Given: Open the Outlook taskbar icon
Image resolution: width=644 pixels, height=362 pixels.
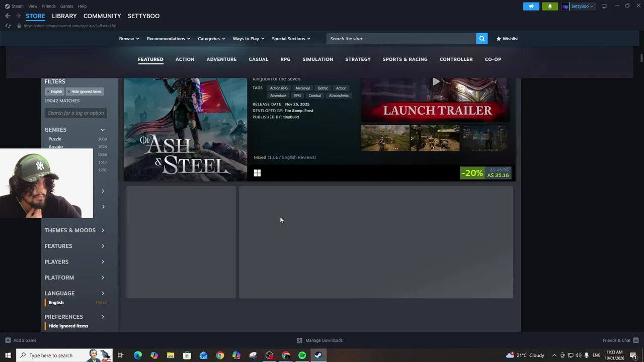Looking at the screenshot, I should click(203, 355).
